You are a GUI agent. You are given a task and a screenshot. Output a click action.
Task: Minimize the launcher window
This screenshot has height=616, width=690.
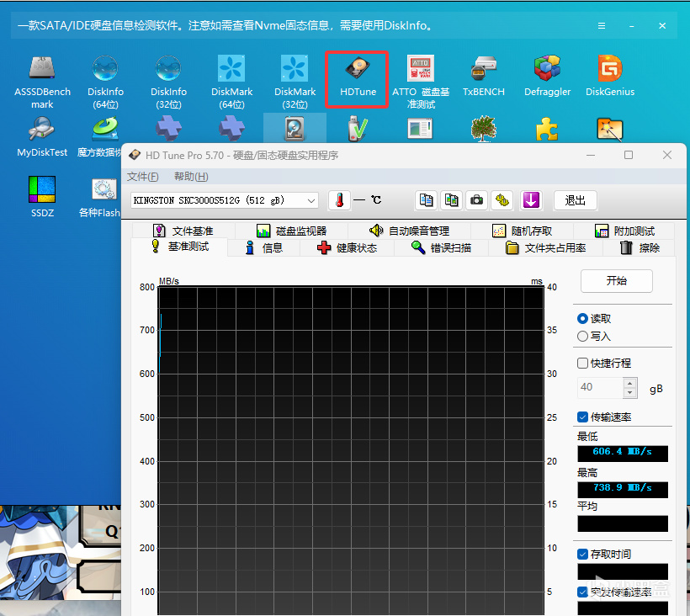click(x=631, y=26)
